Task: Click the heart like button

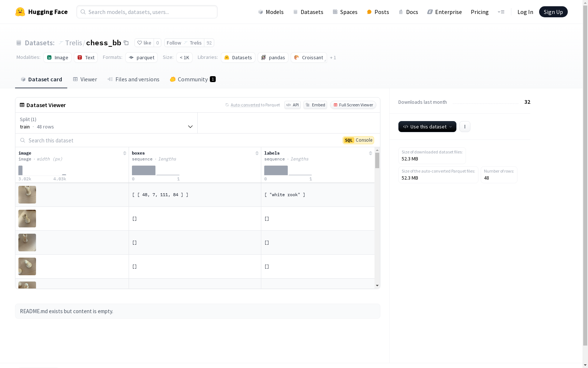Action: pos(144,43)
